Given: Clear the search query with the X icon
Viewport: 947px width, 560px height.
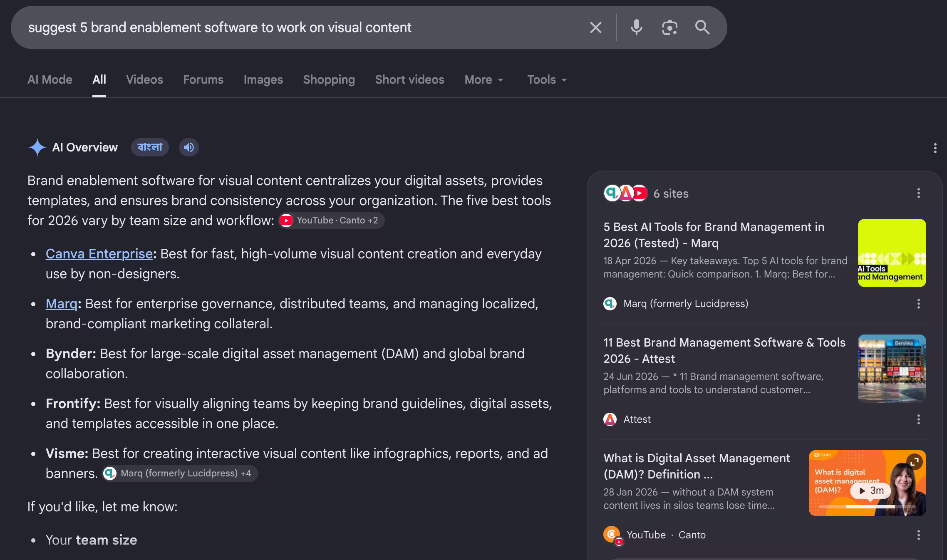Looking at the screenshot, I should pos(596,27).
